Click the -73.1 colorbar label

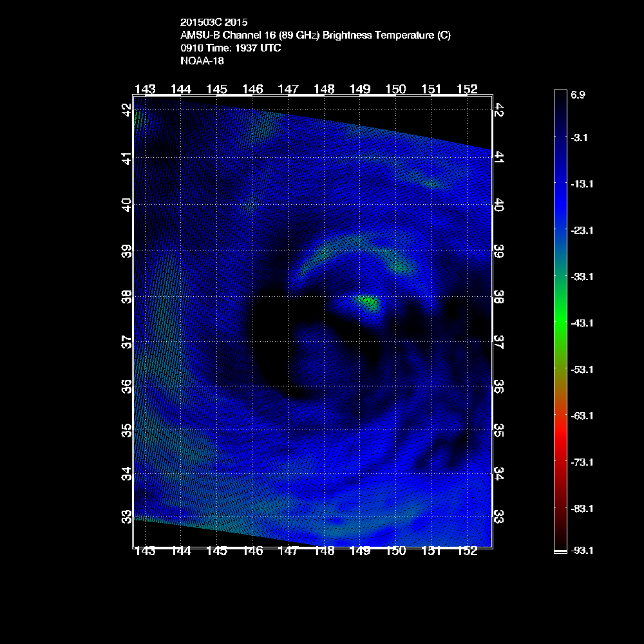point(582,462)
